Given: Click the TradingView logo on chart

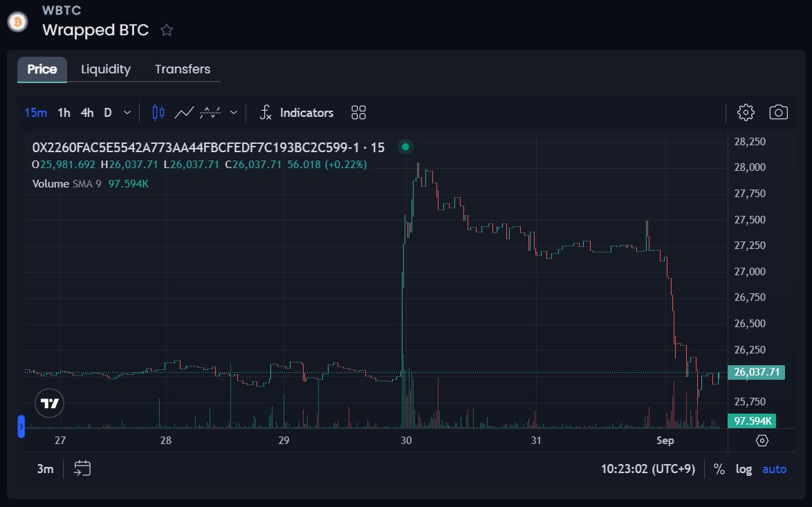Looking at the screenshot, I should (50, 403).
